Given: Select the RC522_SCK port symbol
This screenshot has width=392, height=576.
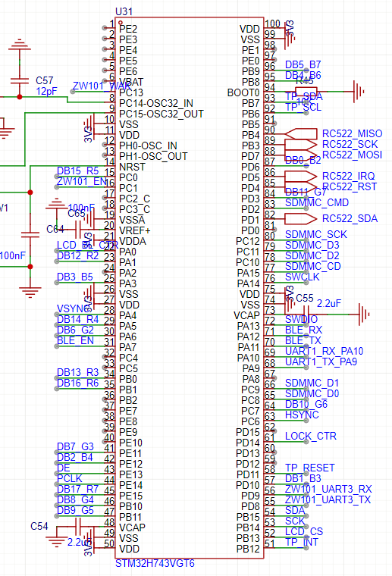Looking at the screenshot, I should [x=301, y=144].
